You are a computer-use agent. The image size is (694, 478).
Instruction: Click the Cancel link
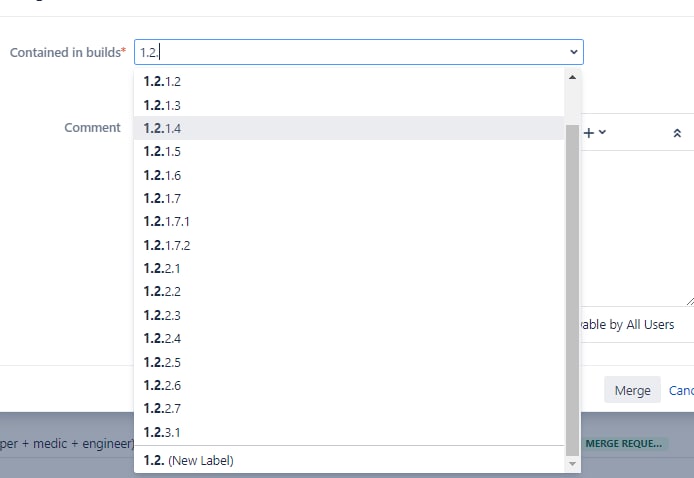(x=681, y=390)
